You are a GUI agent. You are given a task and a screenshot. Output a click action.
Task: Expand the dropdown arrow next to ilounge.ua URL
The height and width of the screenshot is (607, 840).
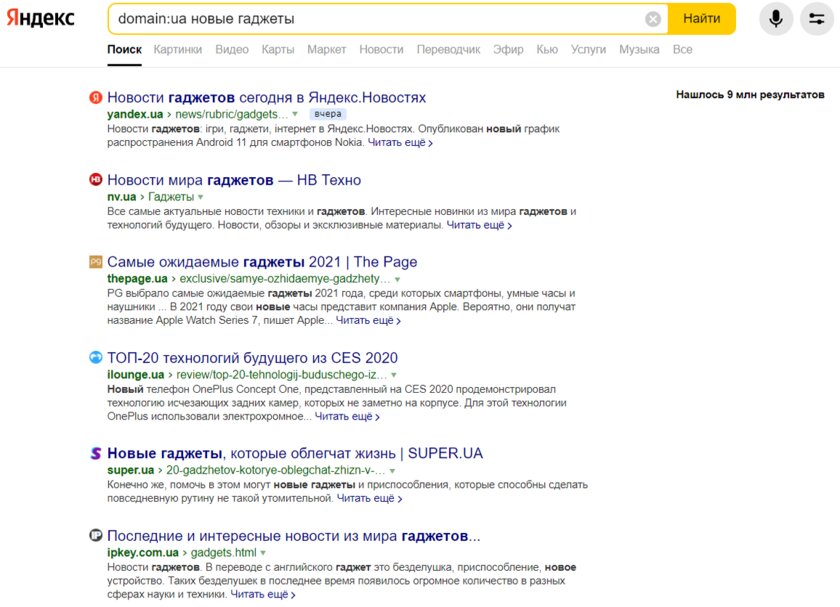[x=394, y=375]
